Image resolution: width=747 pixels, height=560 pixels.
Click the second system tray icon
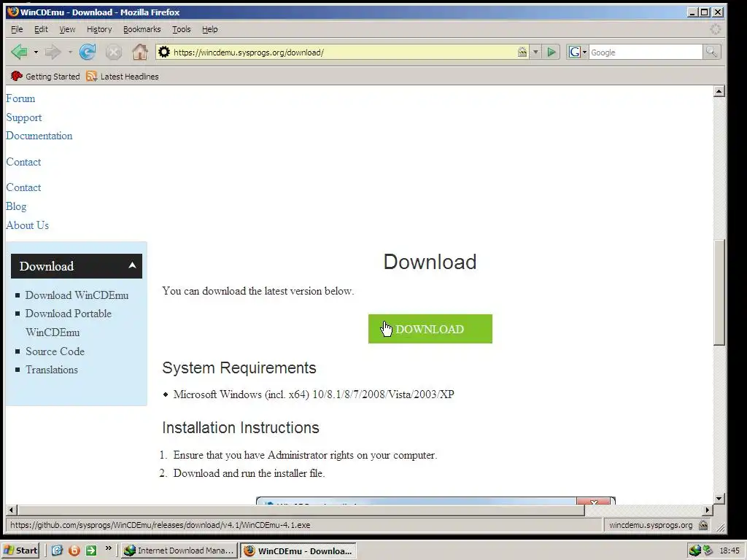pos(708,551)
